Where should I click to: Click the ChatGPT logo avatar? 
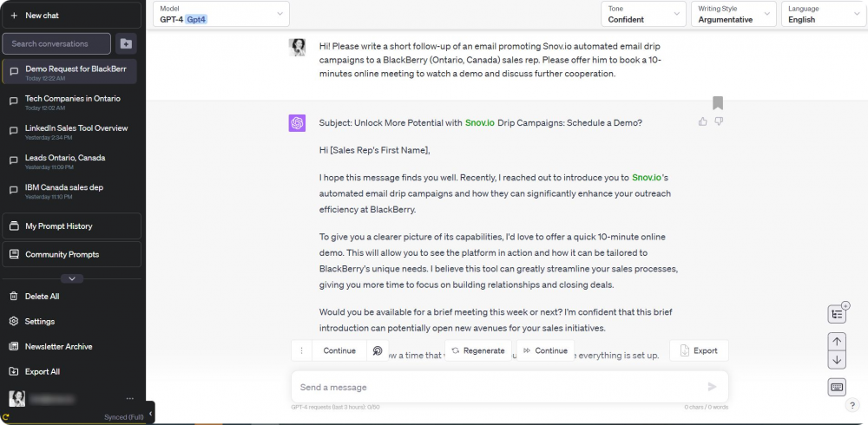tap(297, 123)
